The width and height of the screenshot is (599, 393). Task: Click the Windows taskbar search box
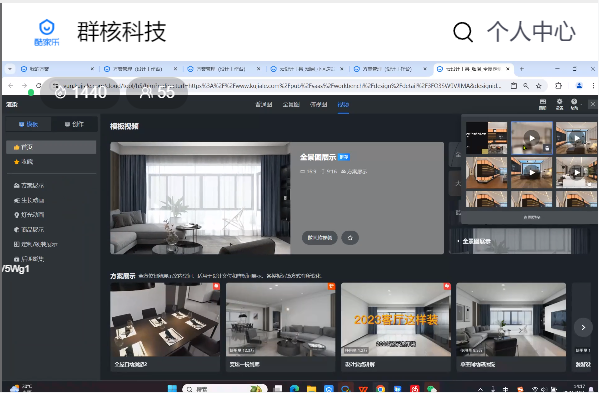(x=225, y=389)
